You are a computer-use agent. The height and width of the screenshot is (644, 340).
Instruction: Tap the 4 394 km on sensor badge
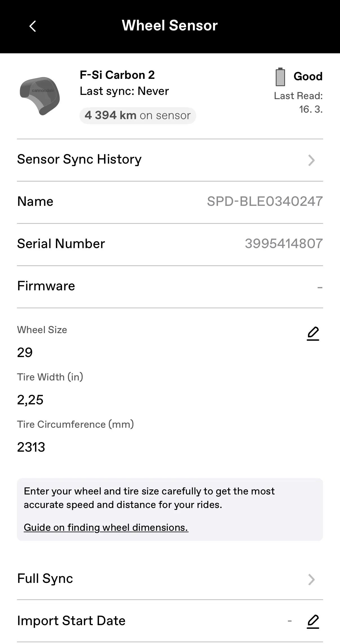[138, 115]
